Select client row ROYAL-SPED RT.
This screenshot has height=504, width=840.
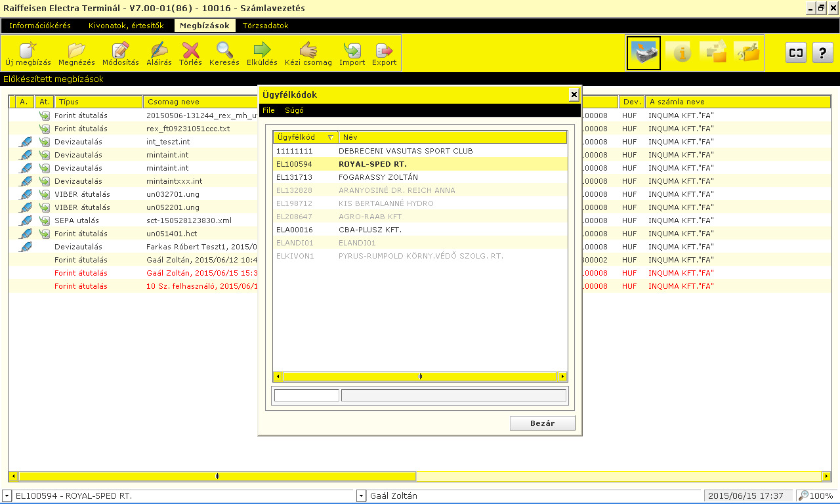420,164
